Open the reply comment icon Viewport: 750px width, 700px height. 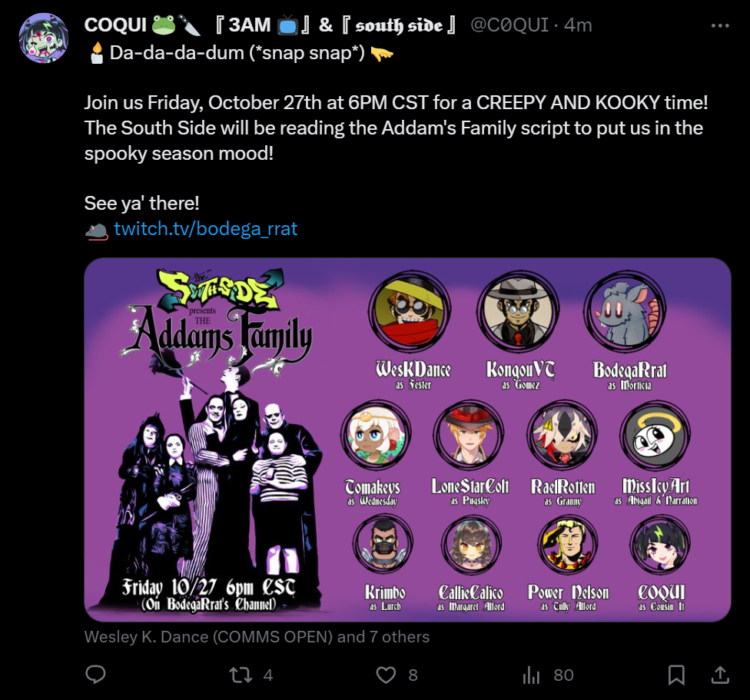pyautogui.click(x=95, y=675)
